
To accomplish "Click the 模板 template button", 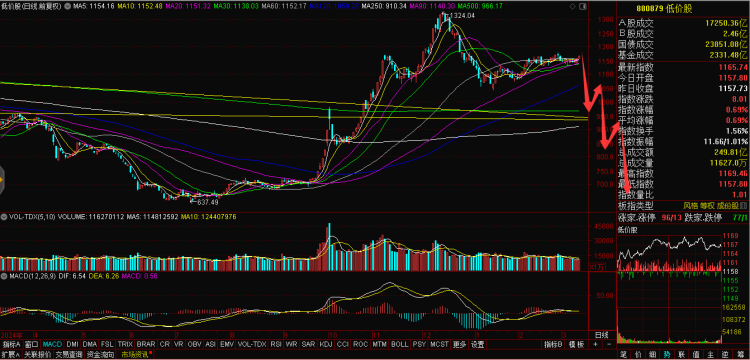I will pyautogui.click(x=576, y=344).
